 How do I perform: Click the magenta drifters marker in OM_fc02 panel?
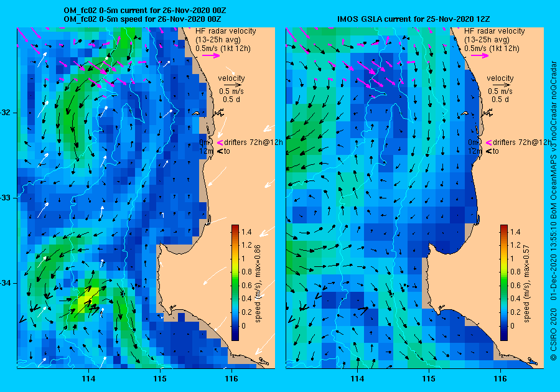coord(220,142)
